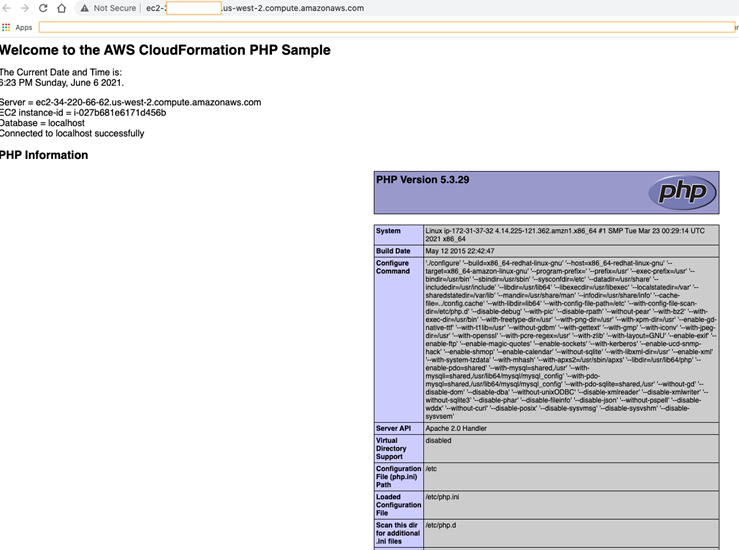Go forward with the browser forward arrow

(25, 8)
